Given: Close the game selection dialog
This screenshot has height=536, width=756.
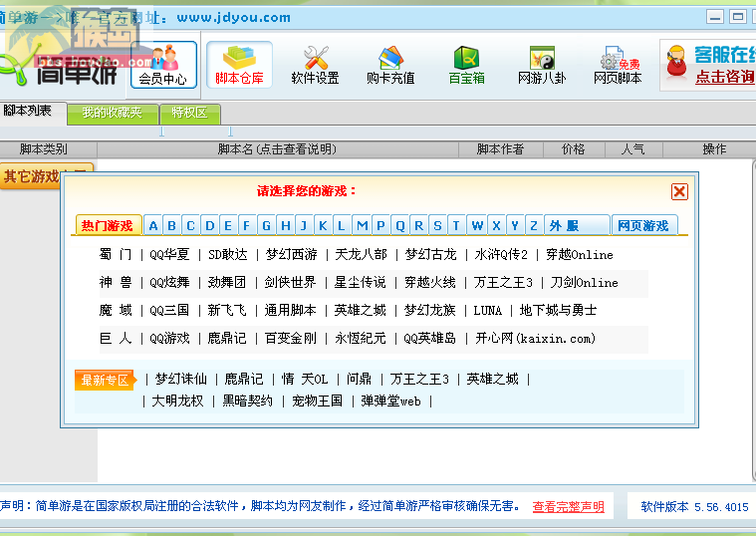Looking at the screenshot, I should point(679,191).
